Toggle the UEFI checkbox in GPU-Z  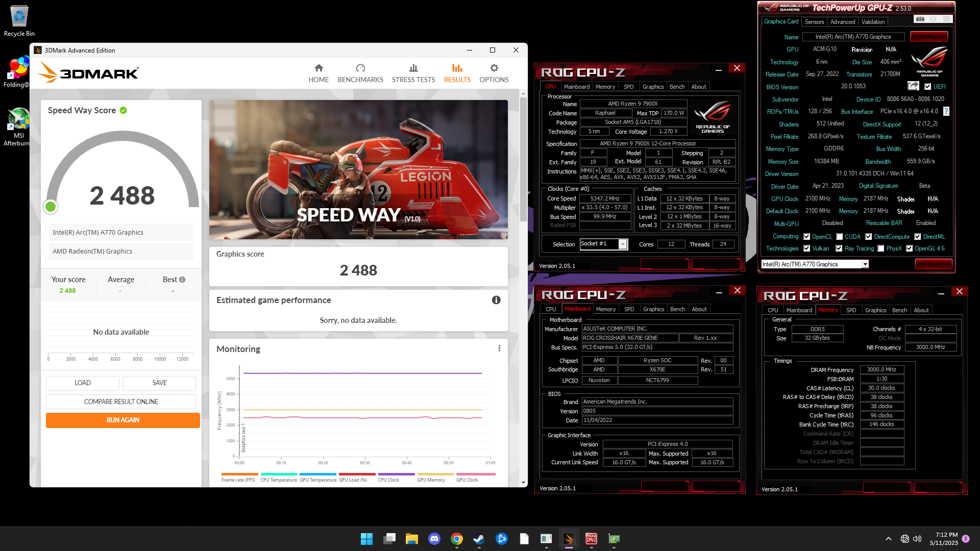928,87
